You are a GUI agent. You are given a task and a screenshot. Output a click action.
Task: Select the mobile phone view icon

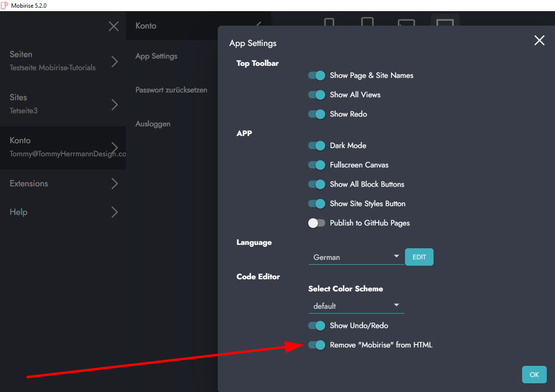click(x=329, y=23)
